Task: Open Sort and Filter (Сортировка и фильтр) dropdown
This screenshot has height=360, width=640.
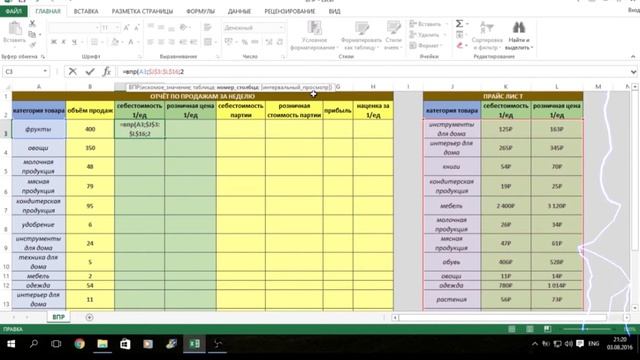Action: (x=487, y=35)
